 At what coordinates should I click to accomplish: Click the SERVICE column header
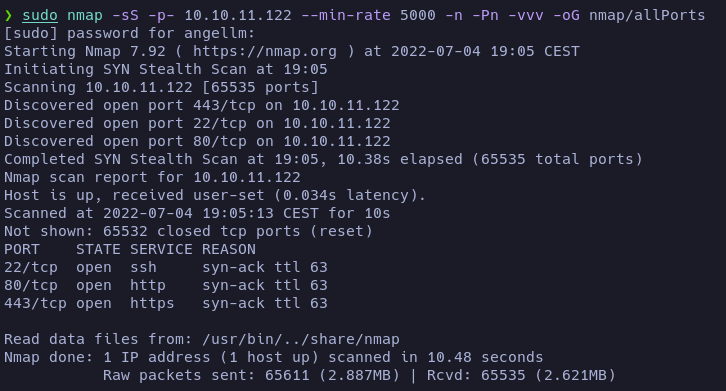click(161, 249)
